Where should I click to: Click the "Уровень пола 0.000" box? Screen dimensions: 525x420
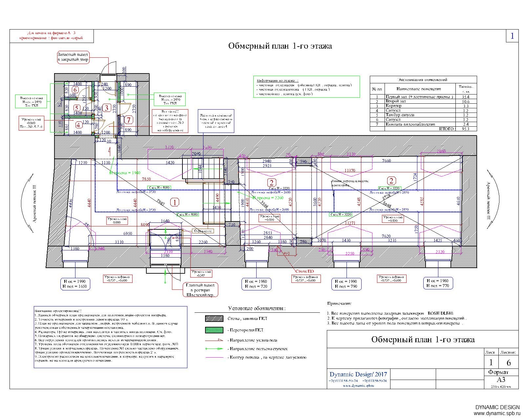[x=116, y=220]
